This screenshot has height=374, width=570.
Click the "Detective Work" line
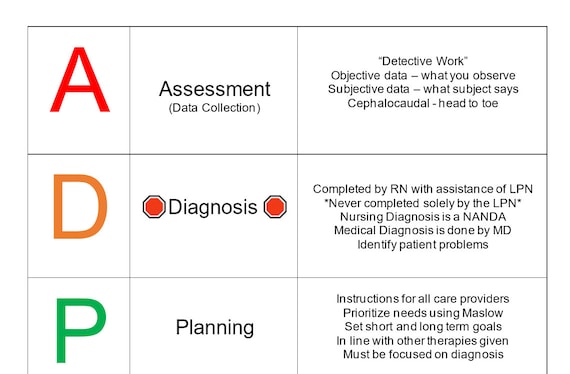point(423,61)
